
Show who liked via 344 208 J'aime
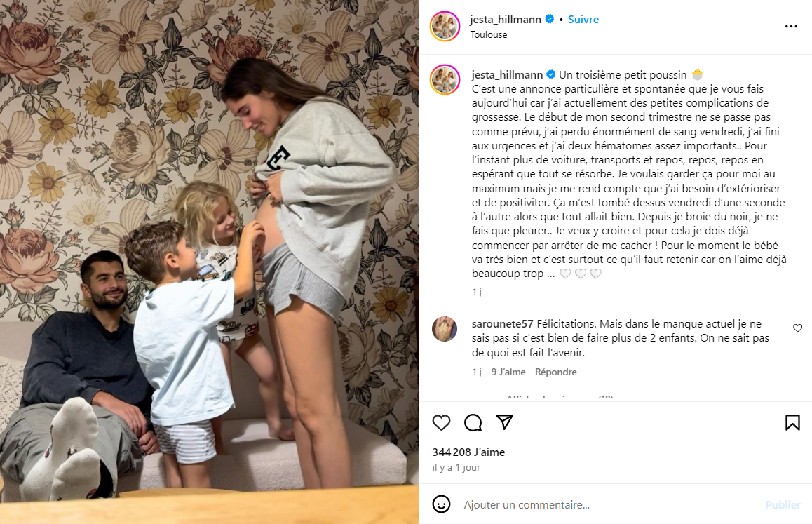(x=468, y=452)
